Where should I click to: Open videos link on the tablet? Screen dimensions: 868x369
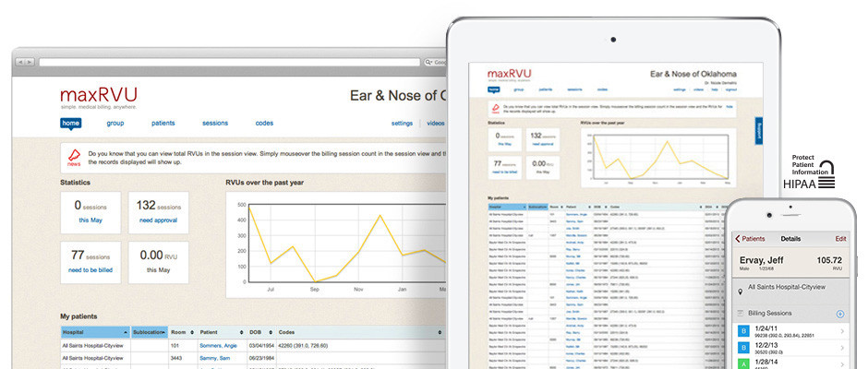tap(699, 89)
